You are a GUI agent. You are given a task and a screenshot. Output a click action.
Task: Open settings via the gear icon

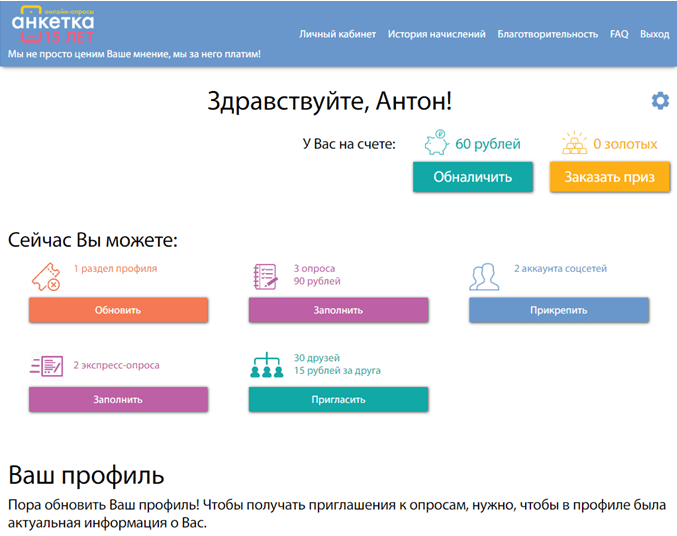pos(660,101)
